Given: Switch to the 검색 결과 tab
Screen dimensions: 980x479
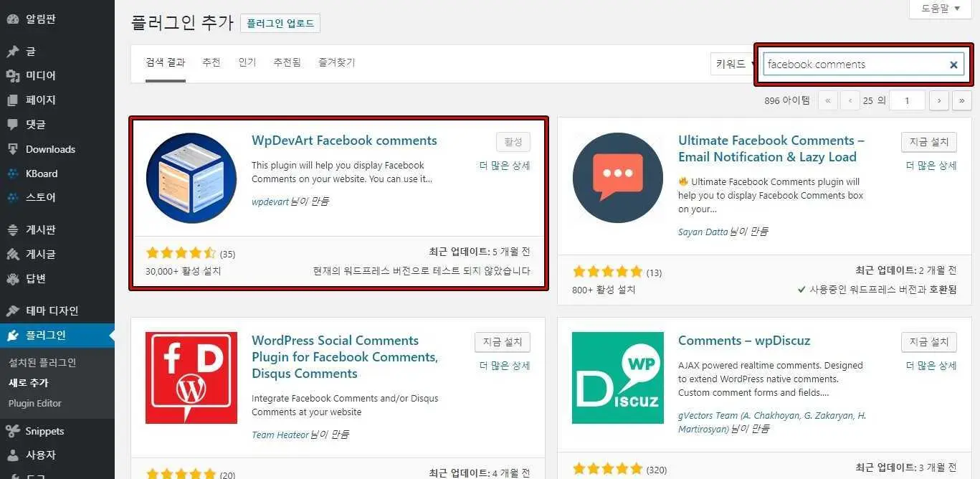Looking at the screenshot, I should pos(166,62).
